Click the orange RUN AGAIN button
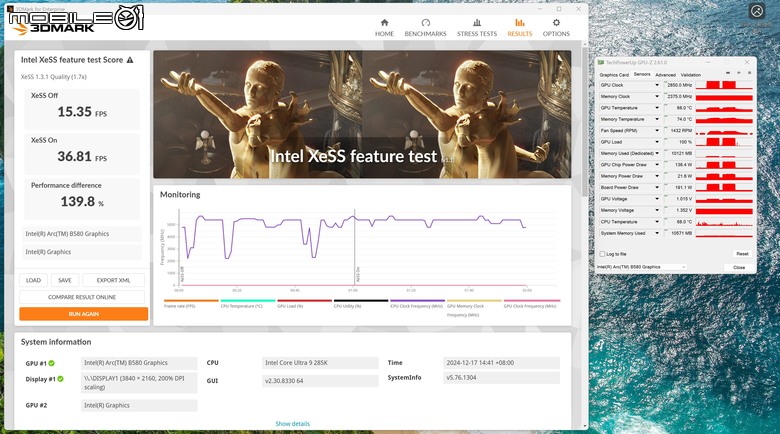Image resolution: width=780 pixels, height=434 pixels. [84, 314]
